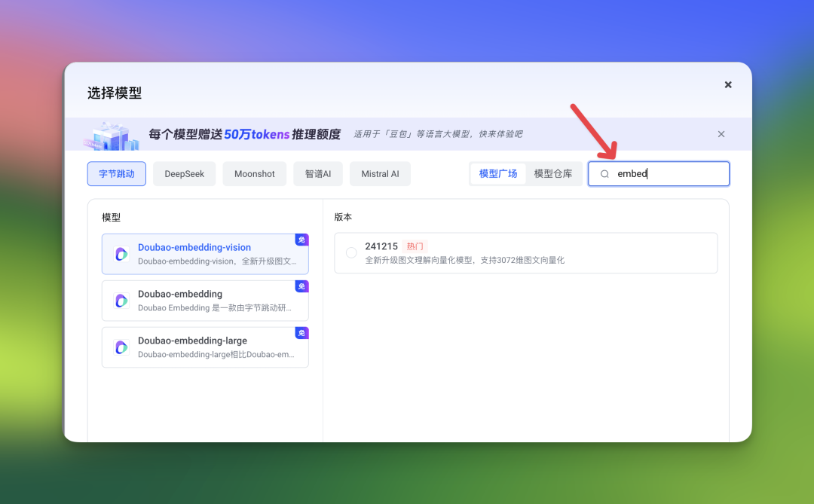
Task: Click 免 badge on Doubao-embedding-large card
Action: (301, 333)
